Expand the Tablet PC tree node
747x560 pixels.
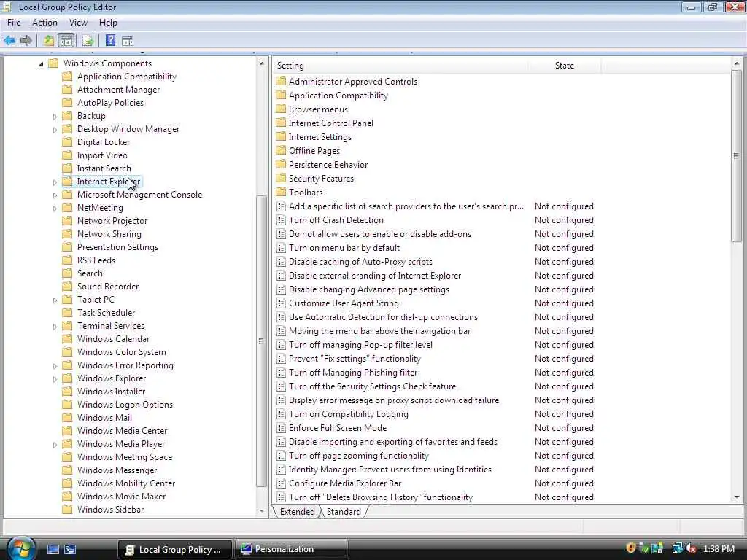point(55,300)
